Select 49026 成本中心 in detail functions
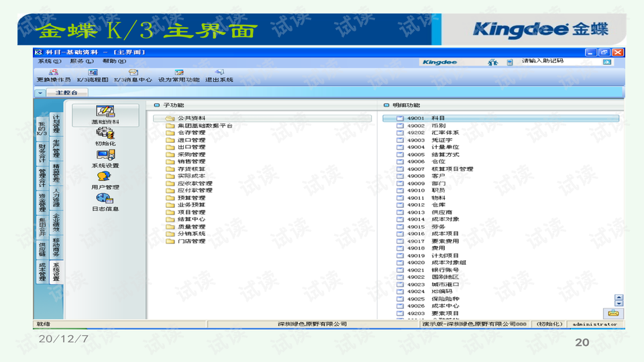The width and height of the screenshot is (644, 362). tap(433, 306)
